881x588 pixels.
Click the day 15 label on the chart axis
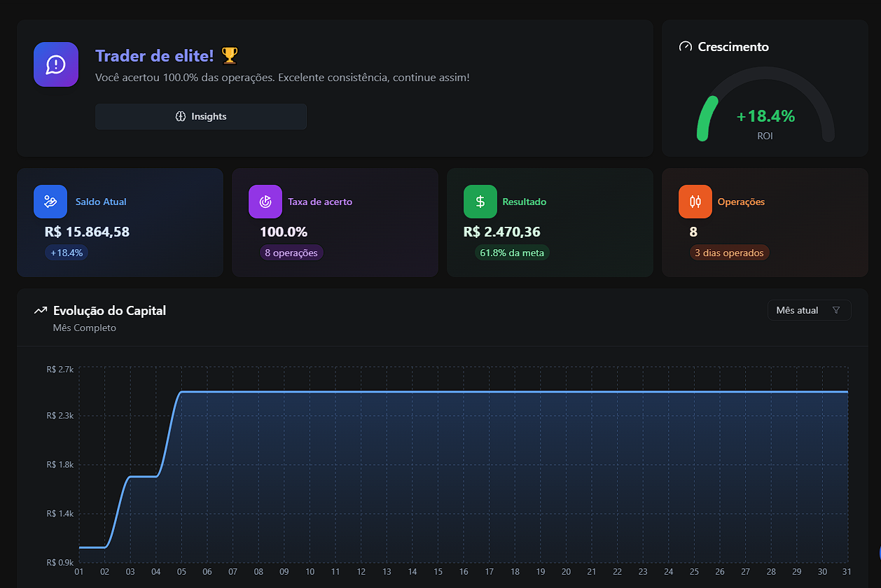coord(438,572)
